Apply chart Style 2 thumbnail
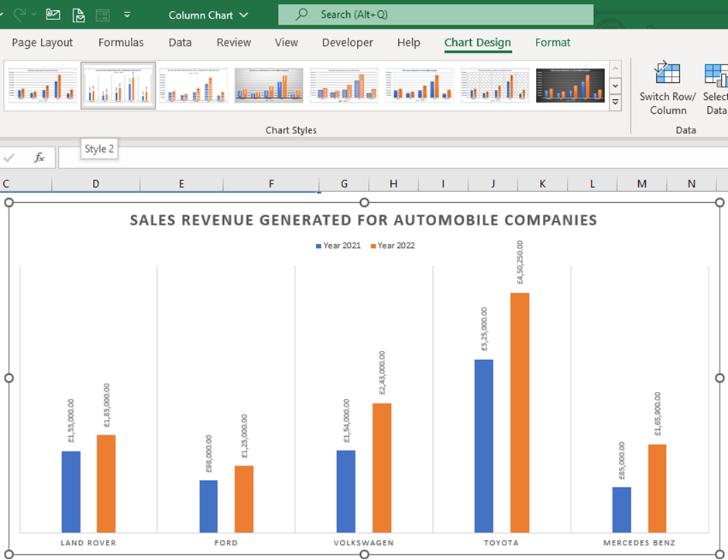Viewport: 728px width, 560px height. coord(118,85)
